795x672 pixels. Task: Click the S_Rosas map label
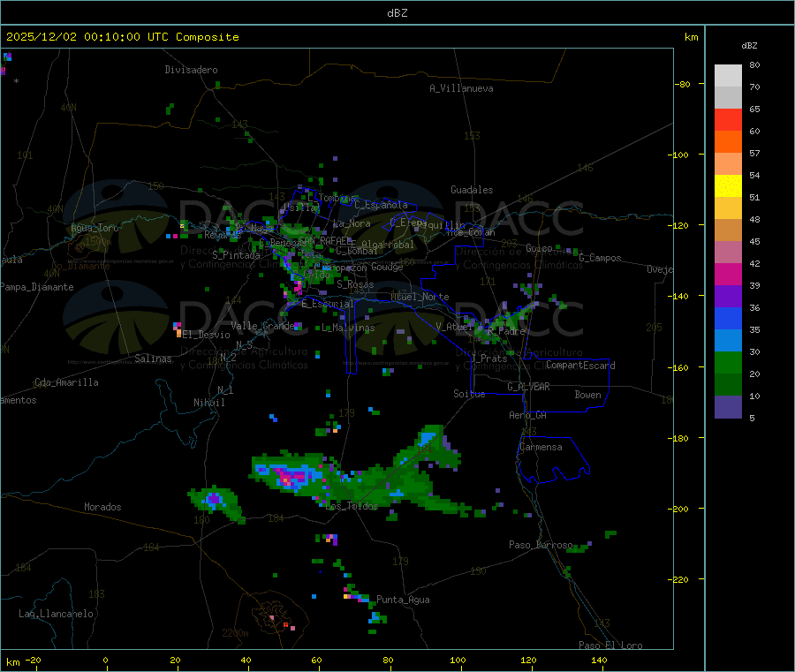[355, 284]
